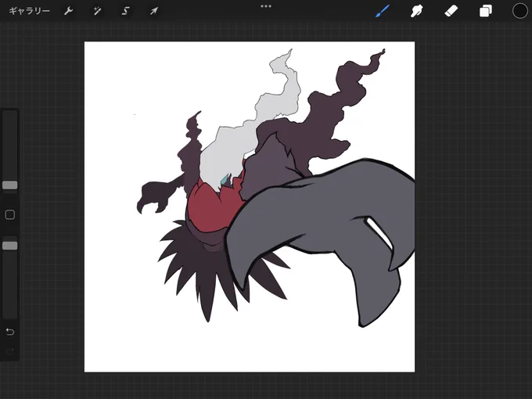
Task: Select the Smudge tool
Action: (417, 11)
